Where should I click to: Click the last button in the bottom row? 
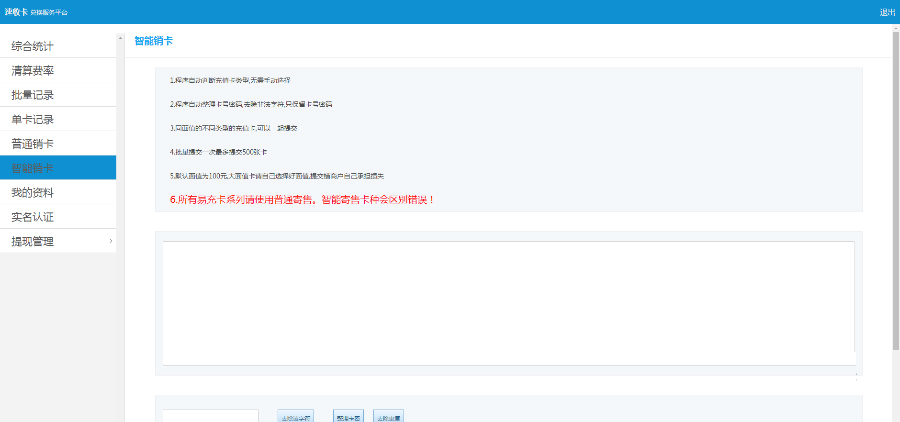388,416
